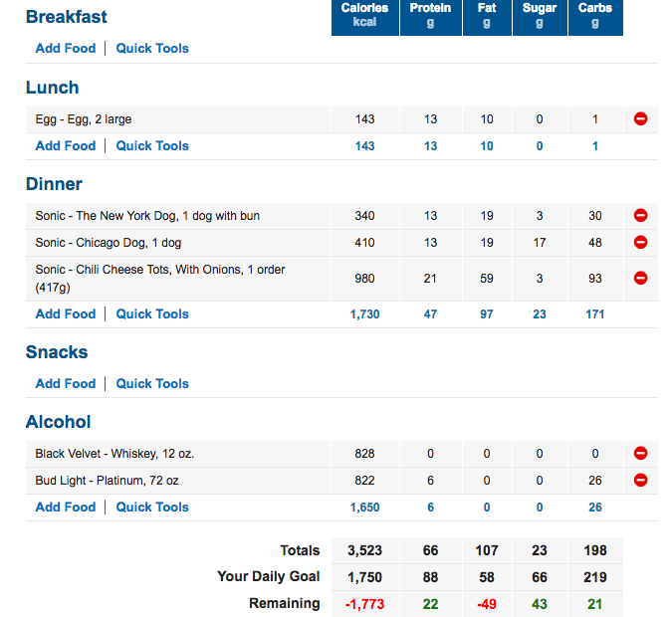The height and width of the screenshot is (617, 672).
Task: Add Food to Alcohol section
Action: 66,507
